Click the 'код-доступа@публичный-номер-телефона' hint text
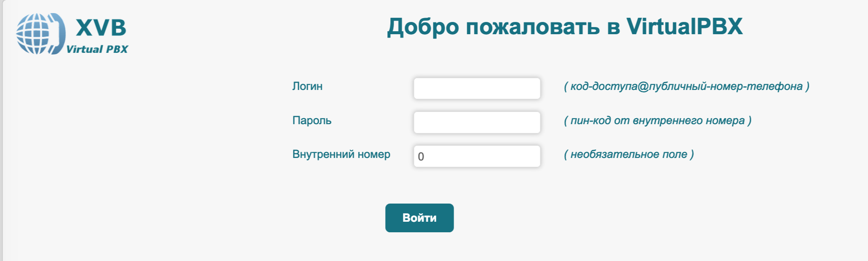 click(686, 86)
